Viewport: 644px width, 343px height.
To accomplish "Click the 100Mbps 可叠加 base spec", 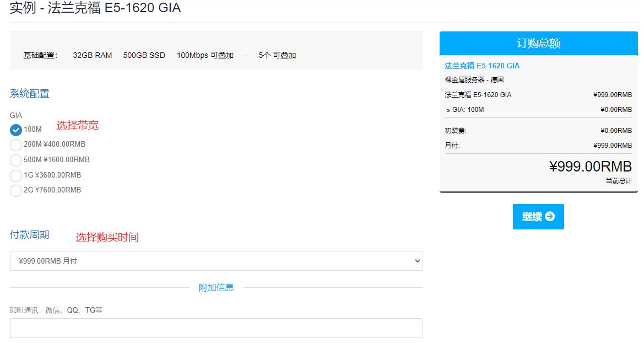I will click(x=205, y=55).
